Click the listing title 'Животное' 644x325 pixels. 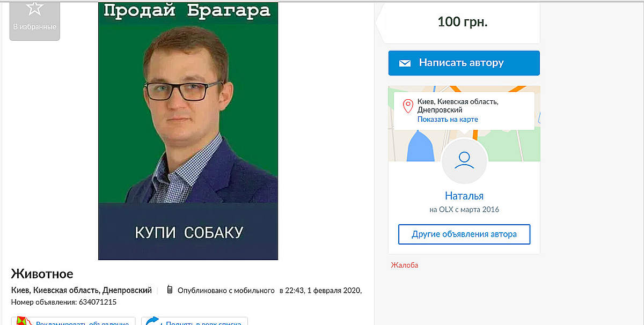[42, 274]
